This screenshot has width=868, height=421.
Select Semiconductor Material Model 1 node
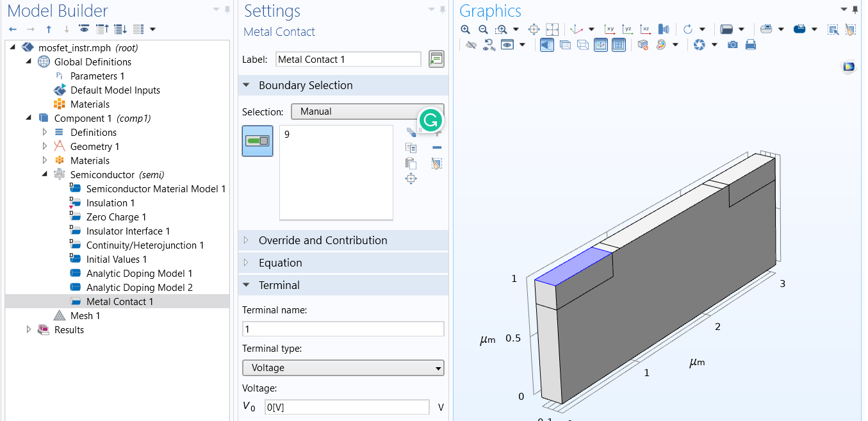(x=156, y=188)
